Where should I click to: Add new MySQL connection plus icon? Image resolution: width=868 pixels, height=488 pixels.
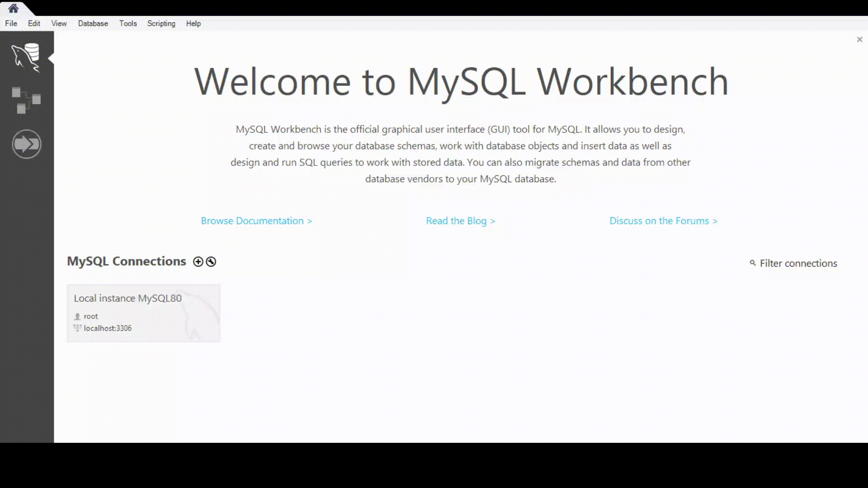(198, 262)
